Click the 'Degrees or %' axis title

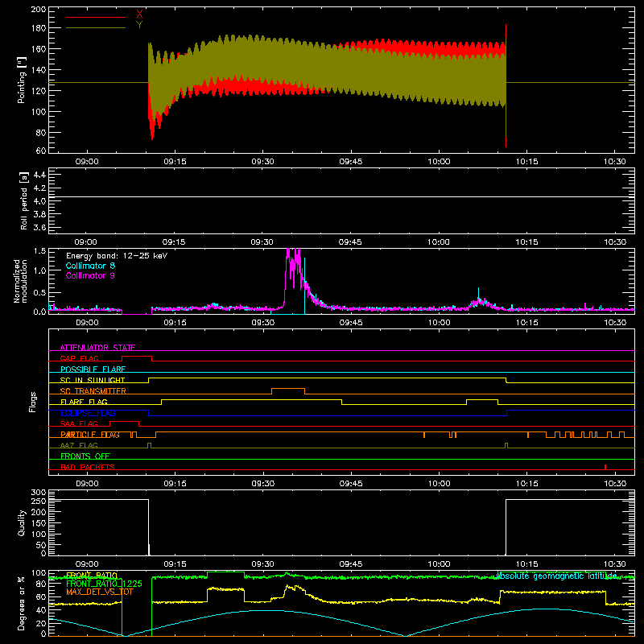coord(22,603)
